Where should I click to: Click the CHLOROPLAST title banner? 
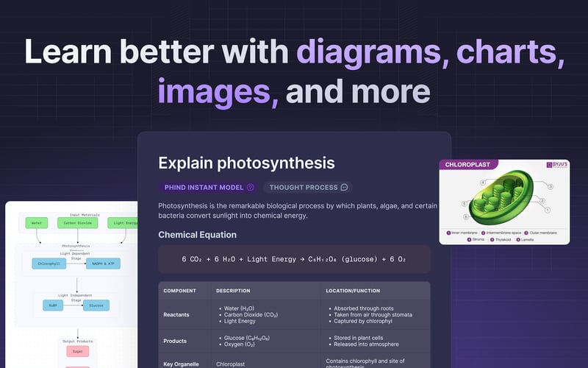(x=468, y=164)
